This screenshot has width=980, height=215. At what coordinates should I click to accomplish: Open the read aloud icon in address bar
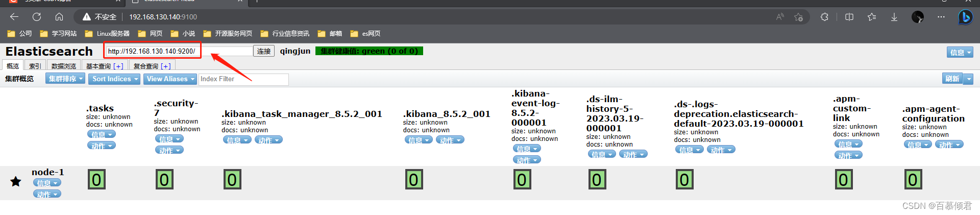point(780,17)
